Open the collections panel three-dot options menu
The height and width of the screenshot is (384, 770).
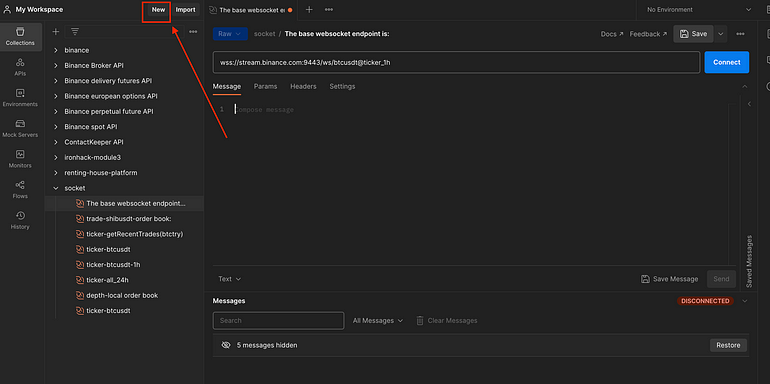click(193, 31)
